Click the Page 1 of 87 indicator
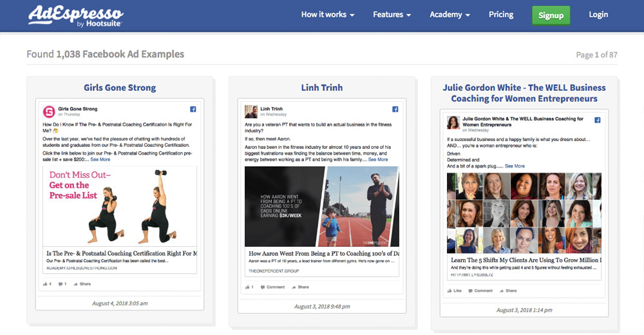 click(596, 55)
